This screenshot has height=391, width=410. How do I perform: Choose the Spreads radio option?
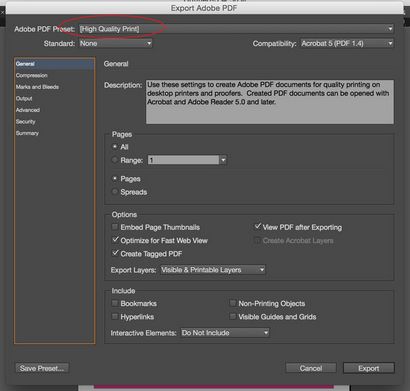click(x=115, y=192)
